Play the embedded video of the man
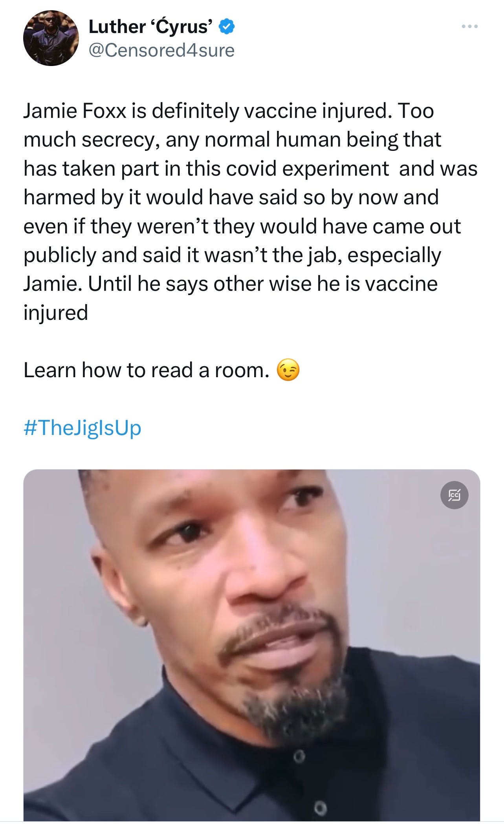 tap(252, 645)
